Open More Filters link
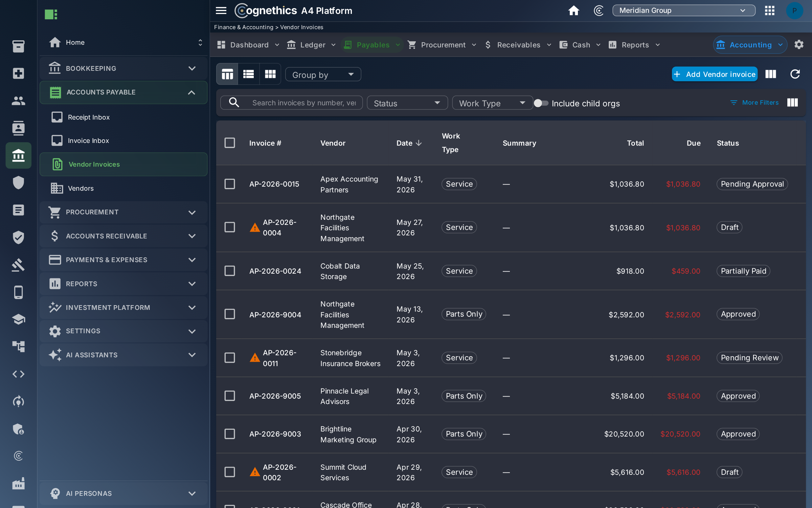The width and height of the screenshot is (812, 508). pos(754,102)
